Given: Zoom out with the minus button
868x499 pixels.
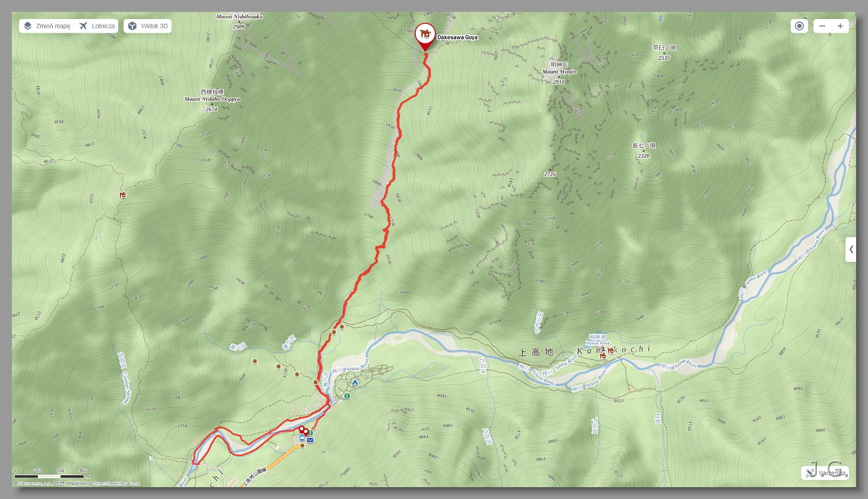Looking at the screenshot, I should point(822,26).
